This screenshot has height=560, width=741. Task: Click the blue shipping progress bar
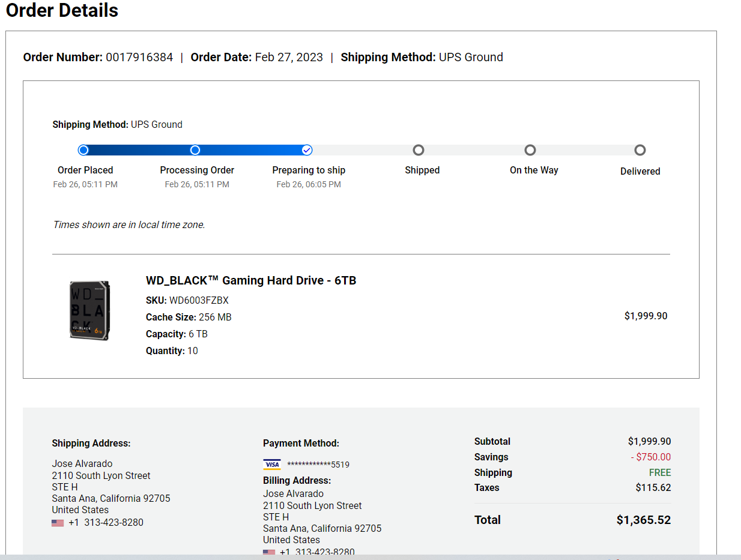click(x=195, y=150)
